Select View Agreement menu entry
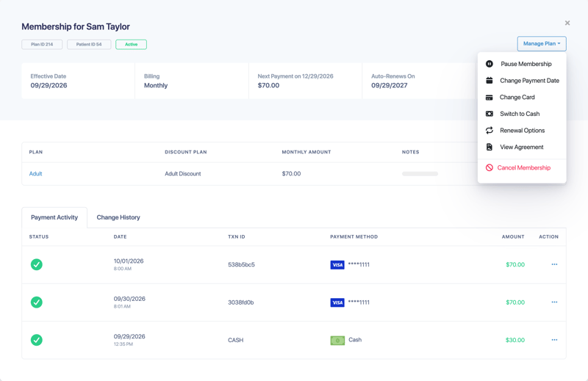588x381 pixels. point(522,147)
